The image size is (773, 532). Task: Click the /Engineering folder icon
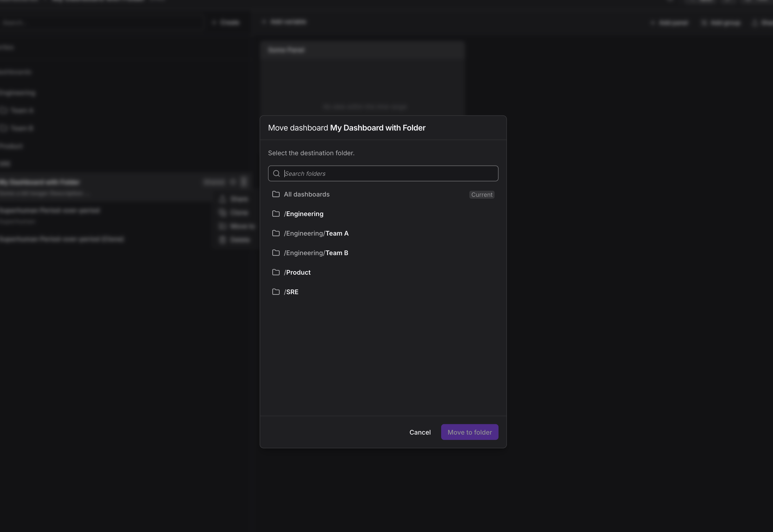(276, 214)
